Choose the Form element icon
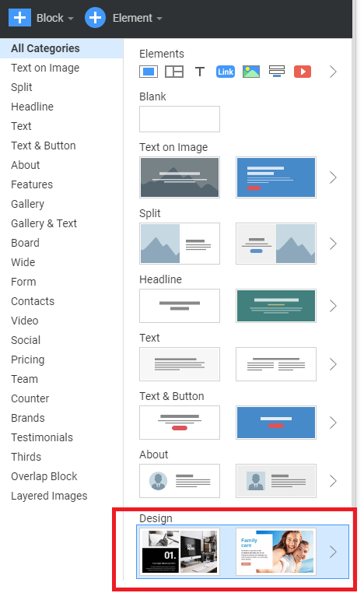 (x=277, y=72)
